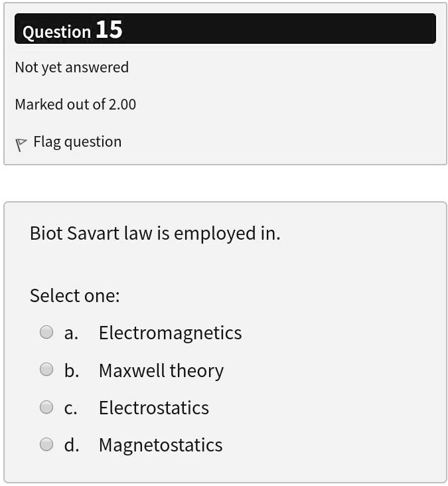
Task: Click the letter a. beside Electromagnetics
Action: click(x=71, y=333)
